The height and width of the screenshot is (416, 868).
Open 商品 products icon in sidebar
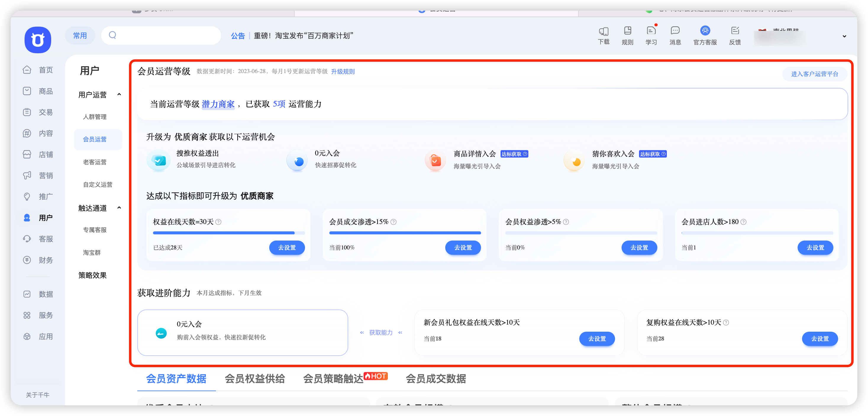pyautogui.click(x=27, y=91)
